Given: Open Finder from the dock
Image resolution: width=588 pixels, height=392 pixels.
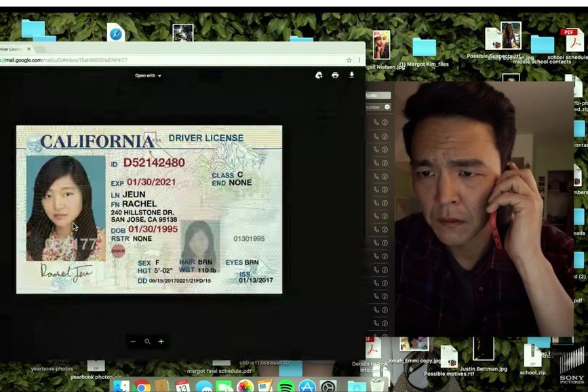Looking at the screenshot, I should 121,387.
